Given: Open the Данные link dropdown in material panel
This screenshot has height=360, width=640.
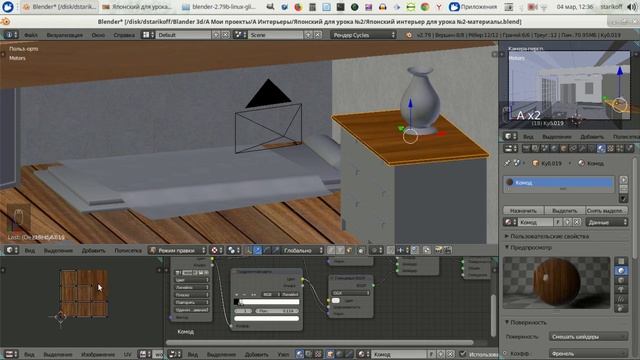Looking at the screenshot, I should 607,222.
